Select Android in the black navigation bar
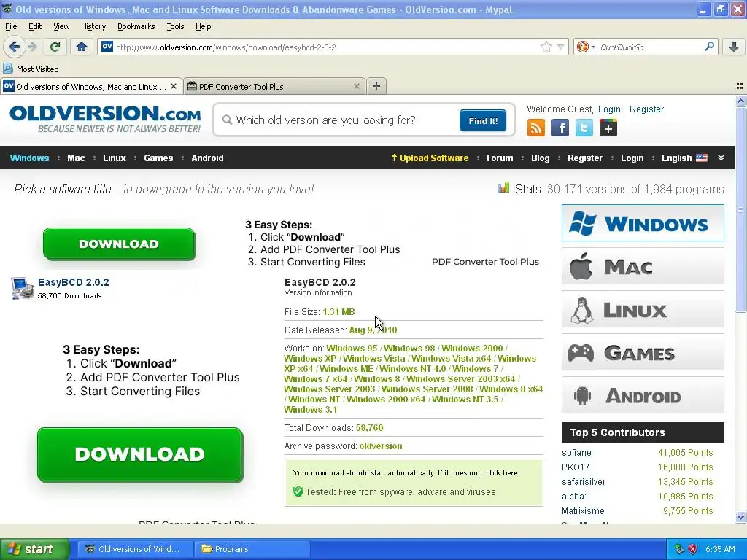 click(x=207, y=158)
